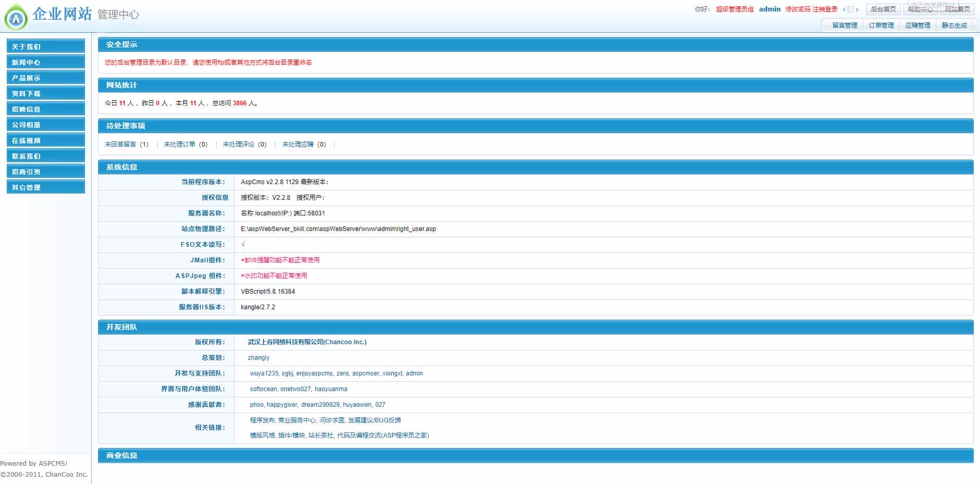The width and height of the screenshot is (980, 484).
Task: Switch to the 留言管理 tab
Action: coord(845,25)
